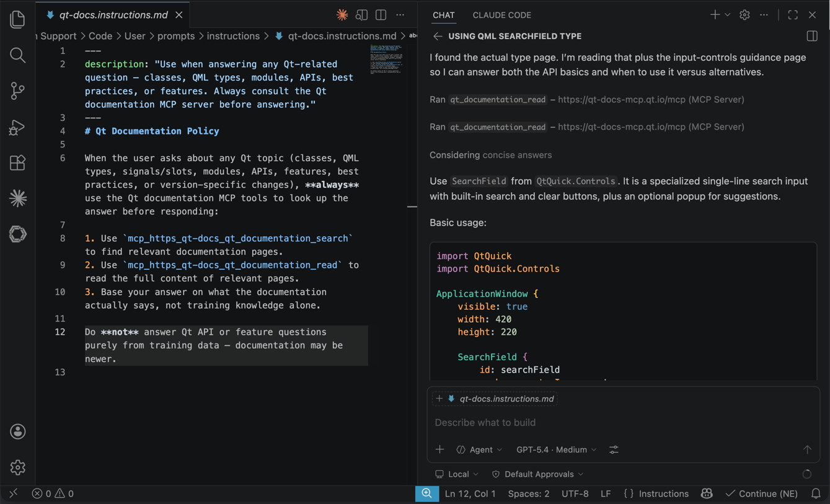The width and height of the screenshot is (830, 504).
Task: Open notifications with the bell icon
Action: (x=816, y=493)
